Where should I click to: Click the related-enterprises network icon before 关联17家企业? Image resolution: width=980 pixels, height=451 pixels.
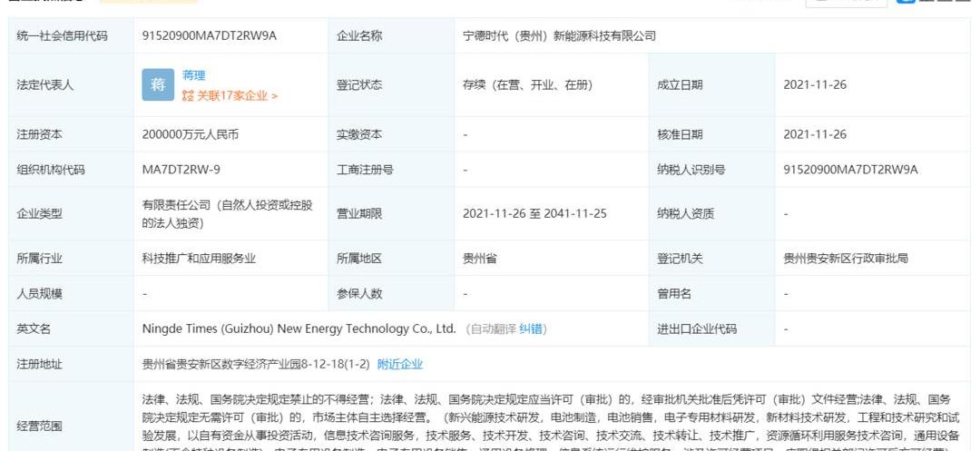[188, 95]
